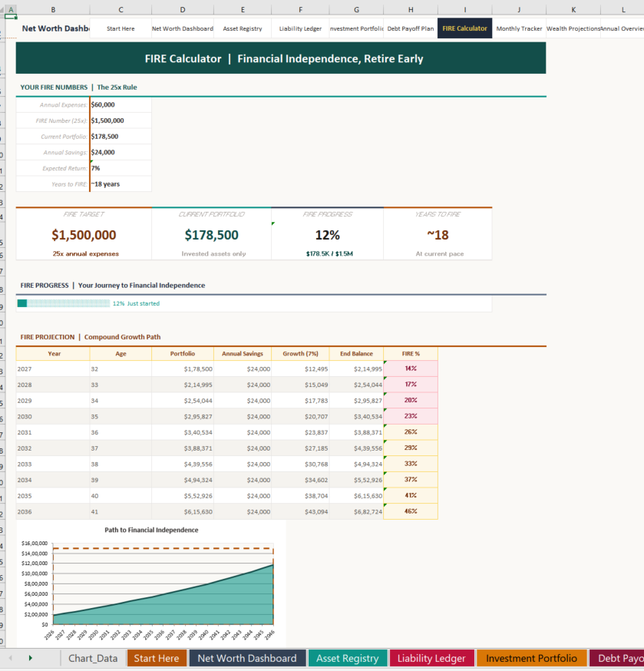Open Monthly Tracker navigation link
Screen dimensions: 644x671
519,28
